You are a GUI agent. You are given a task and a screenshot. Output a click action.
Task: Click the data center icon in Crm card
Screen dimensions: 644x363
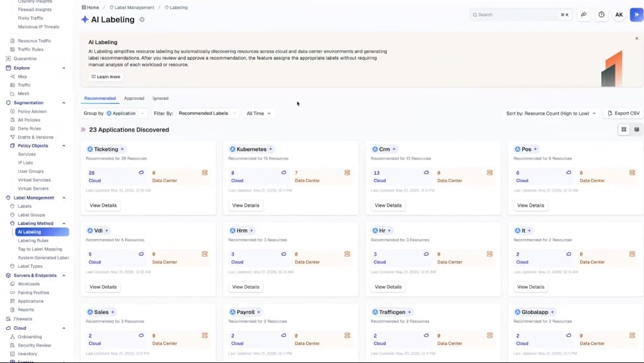pyautogui.click(x=490, y=173)
